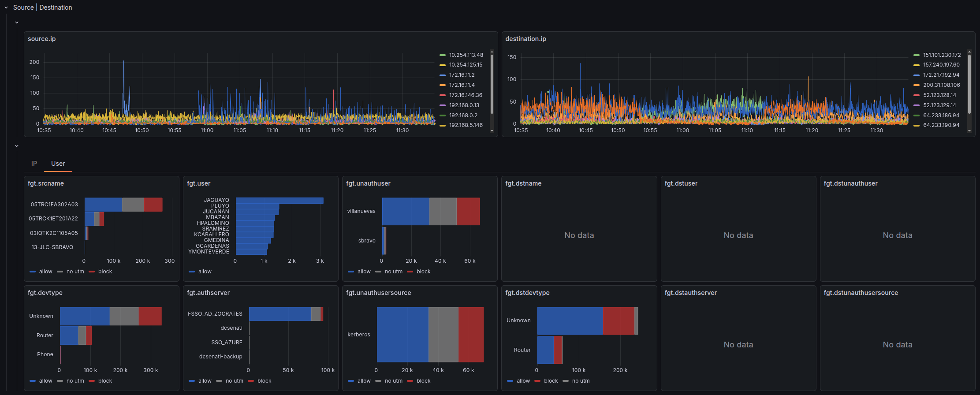The image size is (980, 395).
Task: Click scroll-up arrow in source.ip legend
Action: [492, 52]
